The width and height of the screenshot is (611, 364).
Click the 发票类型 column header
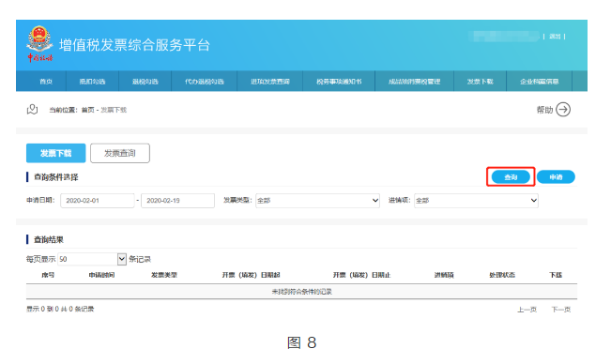164,275
